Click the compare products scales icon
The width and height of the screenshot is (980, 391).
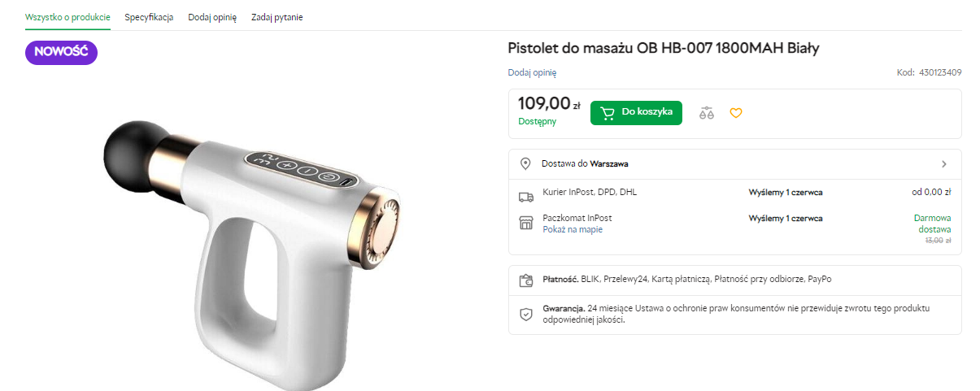[x=707, y=113]
